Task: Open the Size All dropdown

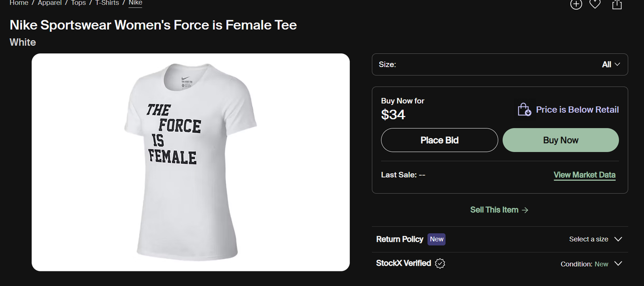Action: pyautogui.click(x=611, y=64)
